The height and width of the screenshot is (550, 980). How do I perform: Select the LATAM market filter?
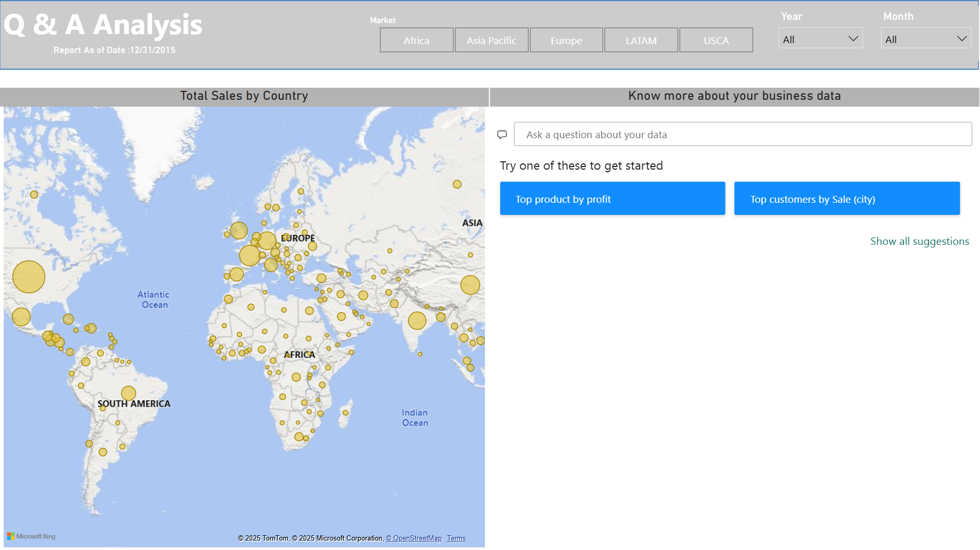(x=641, y=40)
